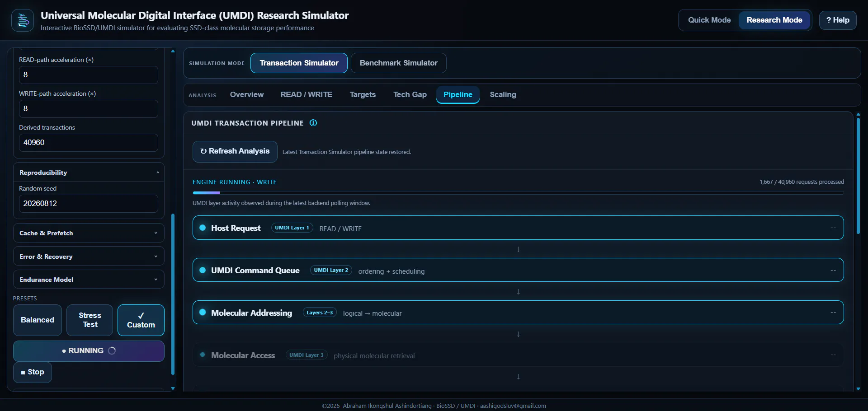This screenshot has height=411, width=868.
Task: Select Research Mode
Action: coord(774,20)
